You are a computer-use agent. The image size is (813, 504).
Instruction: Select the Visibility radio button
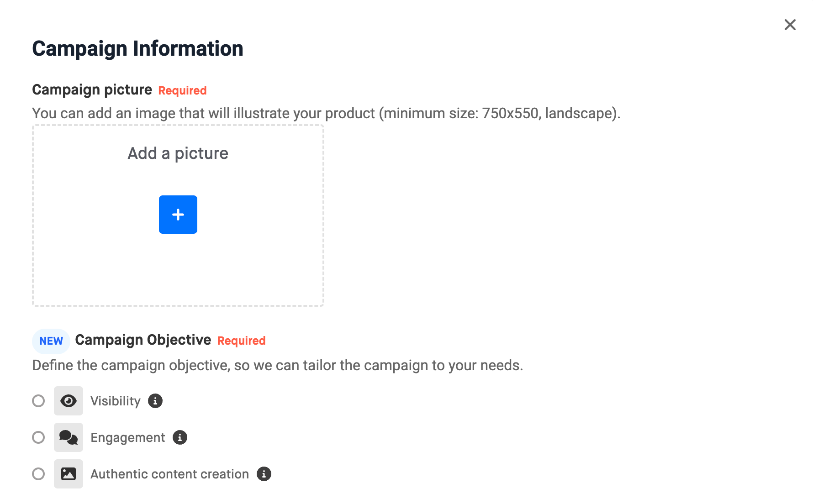(38, 401)
